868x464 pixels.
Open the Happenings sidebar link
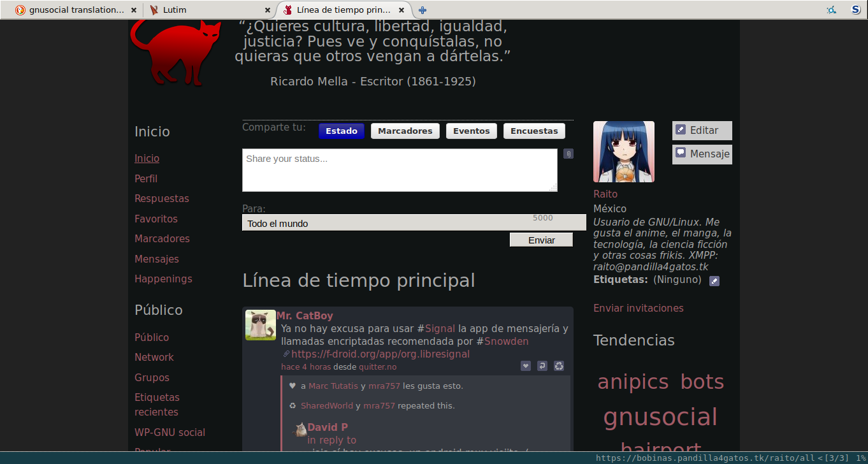163,279
